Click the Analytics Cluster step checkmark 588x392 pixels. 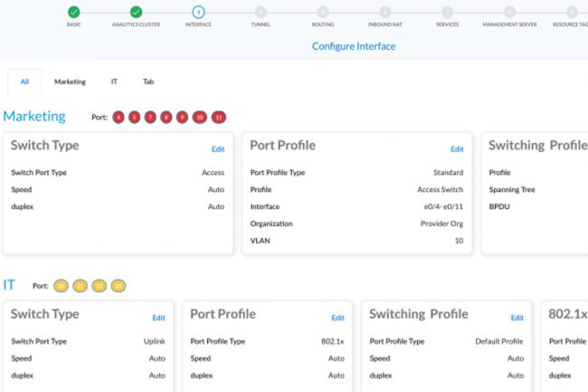click(x=136, y=12)
